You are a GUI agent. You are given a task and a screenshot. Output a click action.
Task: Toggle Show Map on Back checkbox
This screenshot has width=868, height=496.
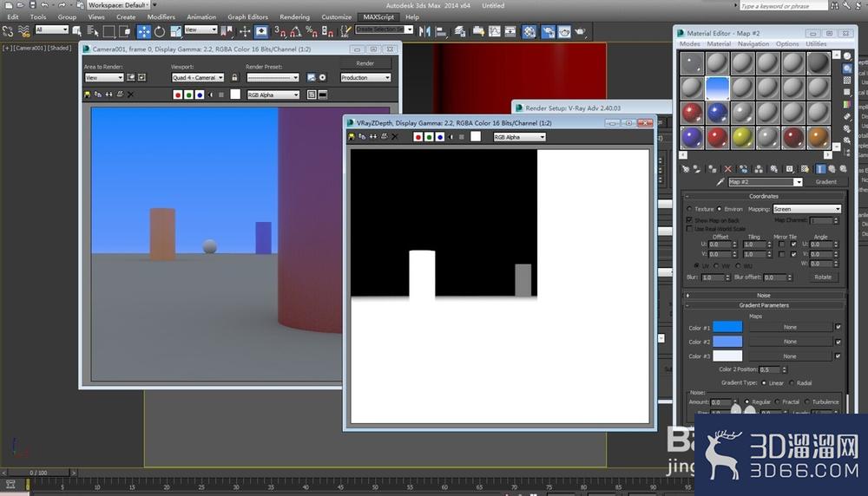click(x=690, y=220)
